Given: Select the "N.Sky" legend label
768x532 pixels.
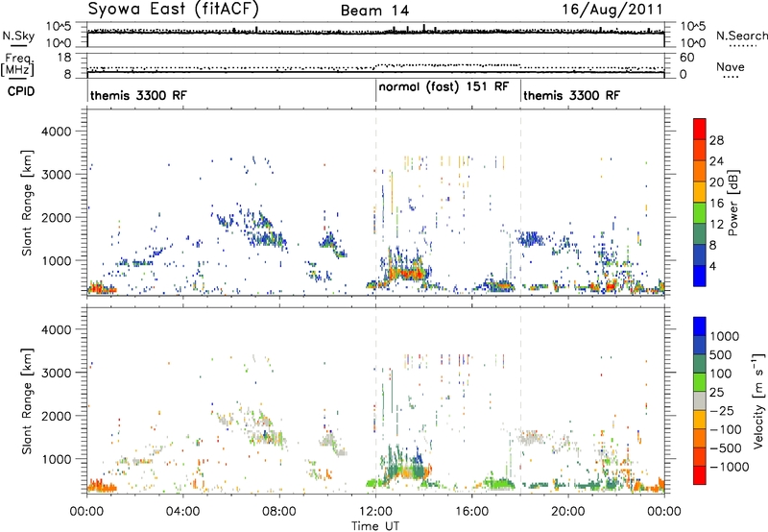Looking at the screenshot, I should 18,36.
